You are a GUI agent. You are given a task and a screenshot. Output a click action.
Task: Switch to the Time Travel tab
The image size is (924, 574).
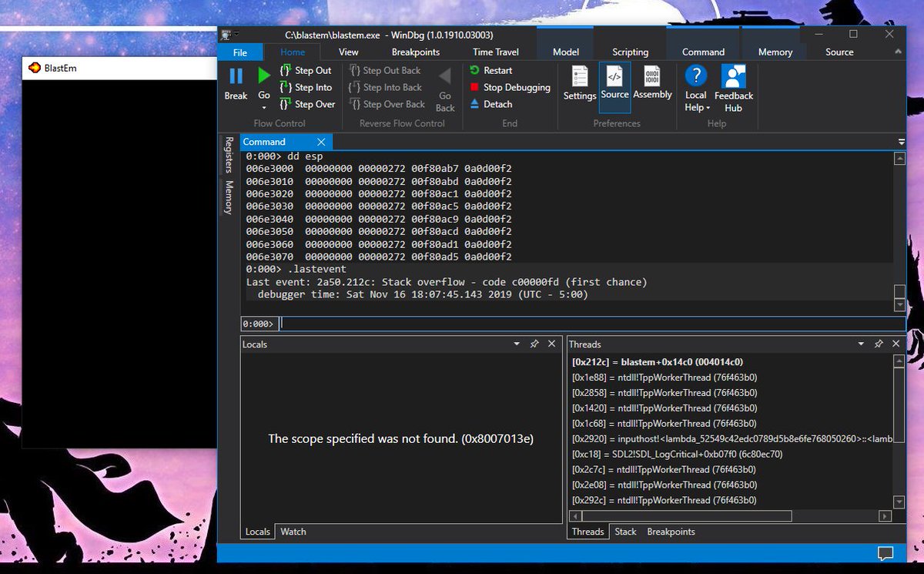coord(495,52)
